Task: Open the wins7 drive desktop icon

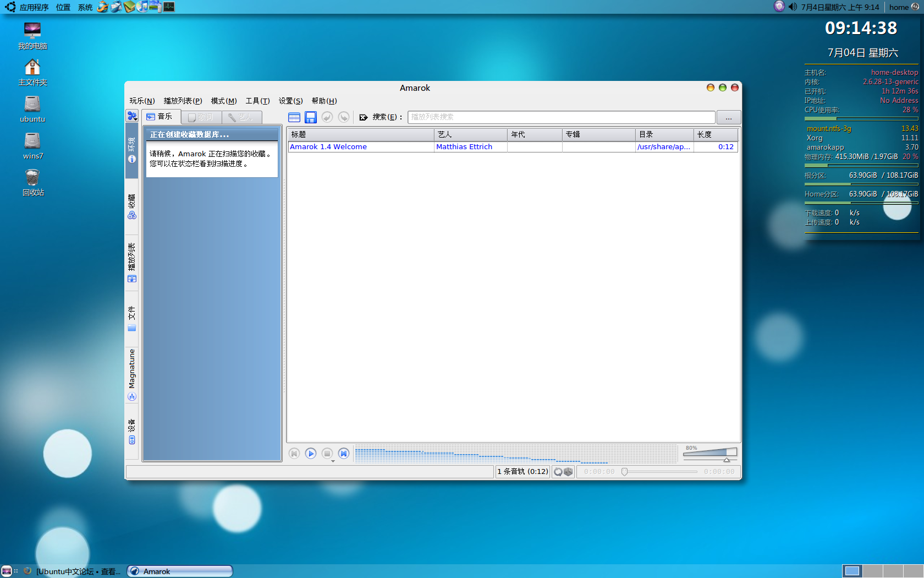Action: pyautogui.click(x=32, y=146)
